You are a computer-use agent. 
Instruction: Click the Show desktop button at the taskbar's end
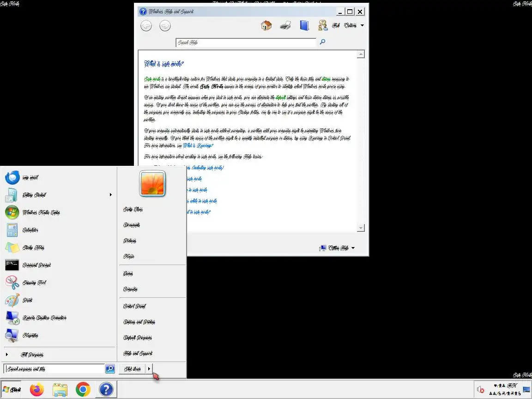click(x=526, y=389)
